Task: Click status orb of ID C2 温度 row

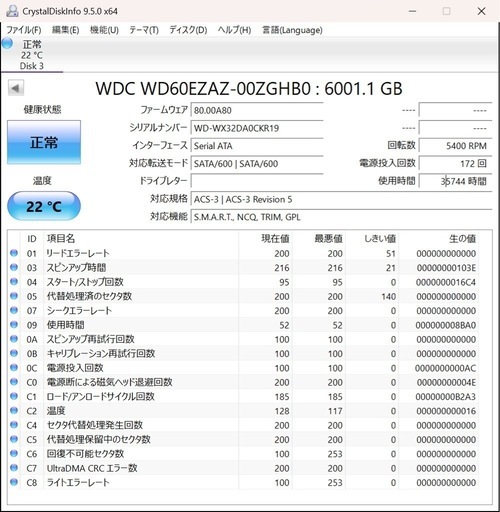Action: 14,411
